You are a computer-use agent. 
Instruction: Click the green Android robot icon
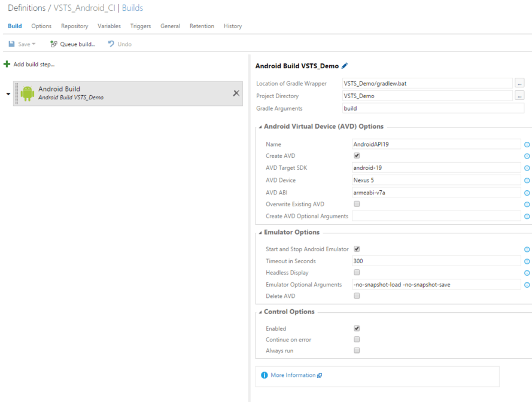pos(28,93)
